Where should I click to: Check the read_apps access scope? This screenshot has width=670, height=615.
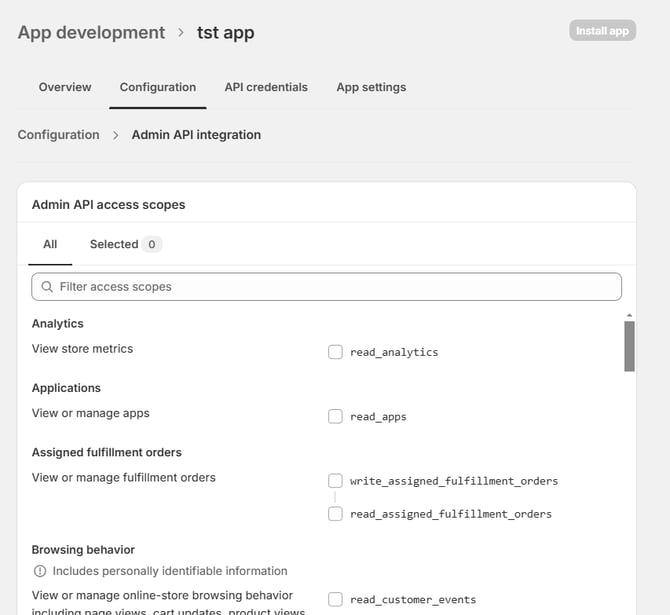click(x=336, y=416)
